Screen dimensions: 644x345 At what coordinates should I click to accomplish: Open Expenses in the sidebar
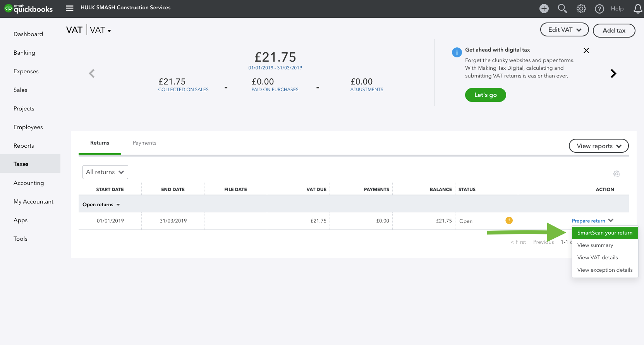[x=26, y=71]
